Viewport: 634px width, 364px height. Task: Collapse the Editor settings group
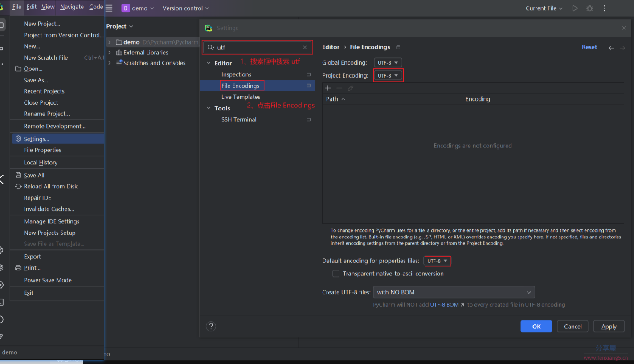209,63
